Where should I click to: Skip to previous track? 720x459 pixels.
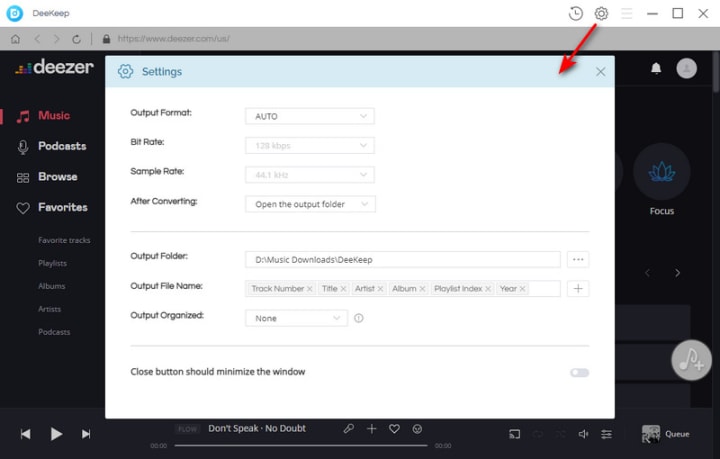coord(25,434)
